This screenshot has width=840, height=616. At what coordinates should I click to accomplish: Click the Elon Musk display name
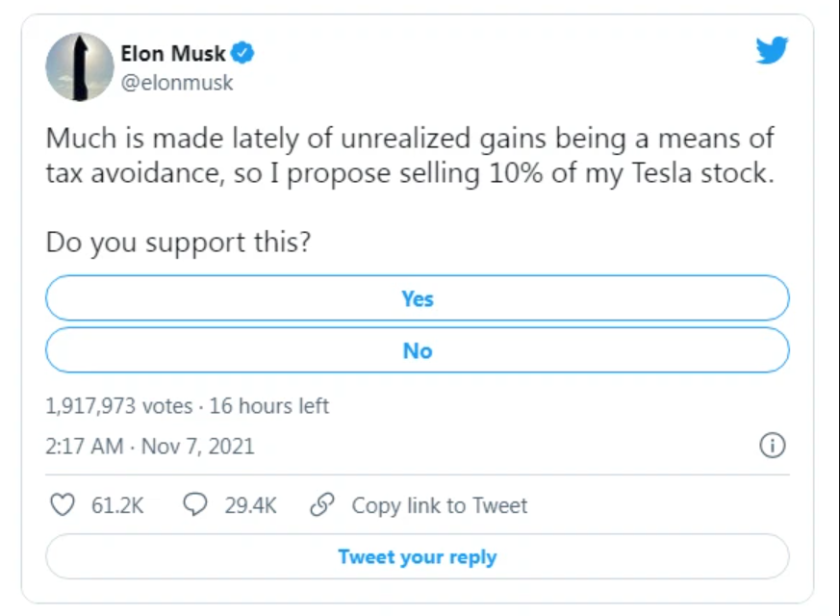pyautogui.click(x=173, y=54)
